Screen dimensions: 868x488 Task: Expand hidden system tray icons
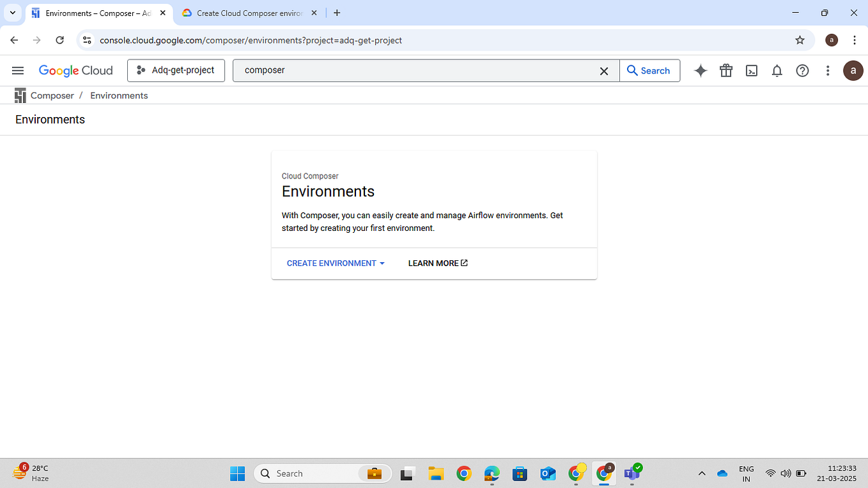[702, 473]
